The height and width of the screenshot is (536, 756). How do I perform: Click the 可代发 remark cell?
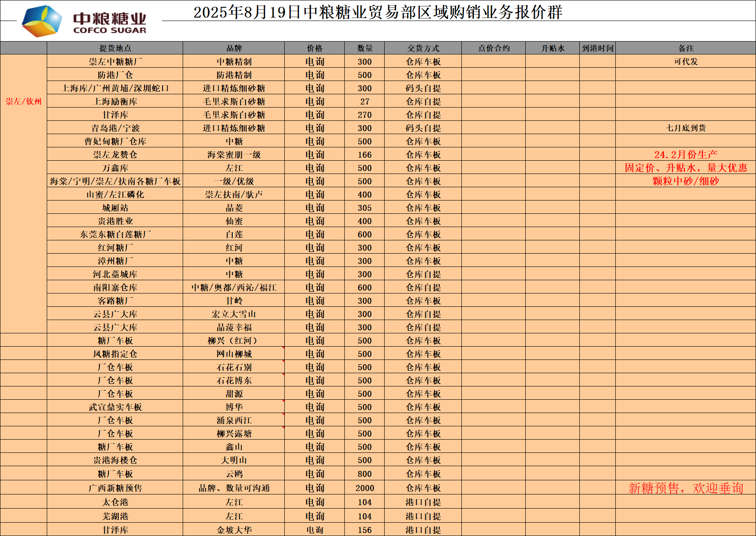[x=686, y=61]
